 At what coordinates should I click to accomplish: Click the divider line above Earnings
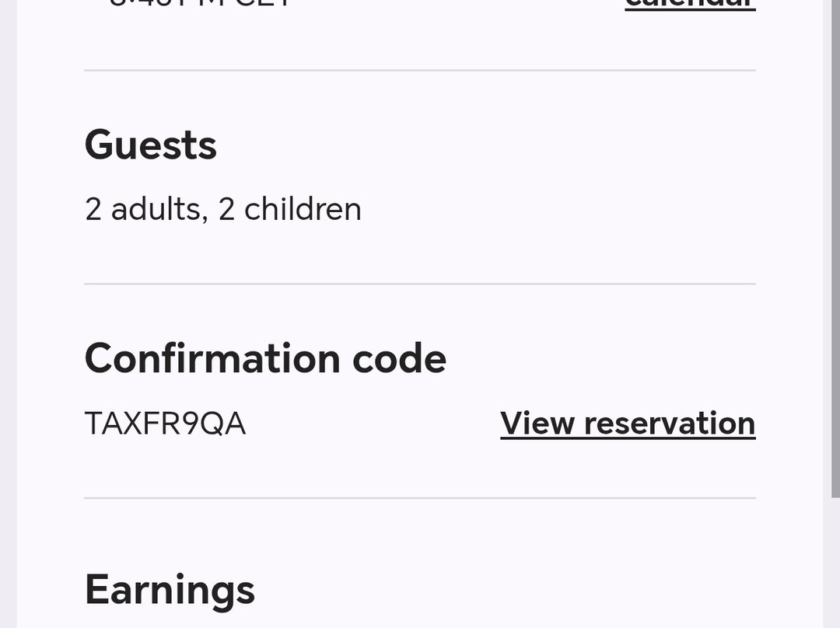[420, 497]
